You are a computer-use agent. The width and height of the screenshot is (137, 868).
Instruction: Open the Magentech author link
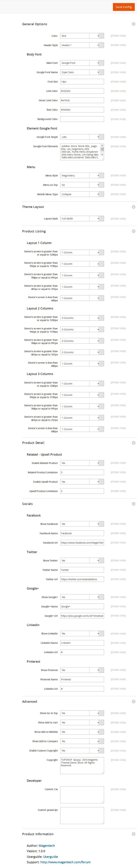(x=47, y=846)
